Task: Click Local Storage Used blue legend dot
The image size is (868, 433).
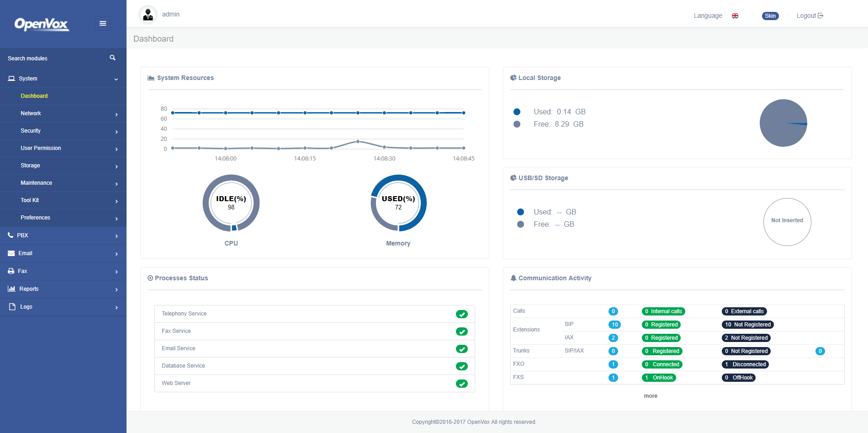Action: (x=517, y=112)
